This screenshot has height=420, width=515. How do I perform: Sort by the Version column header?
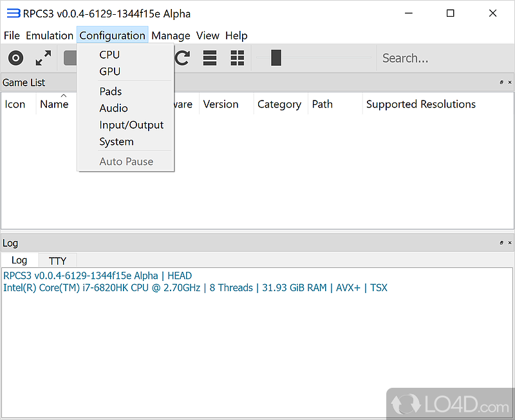click(227, 104)
